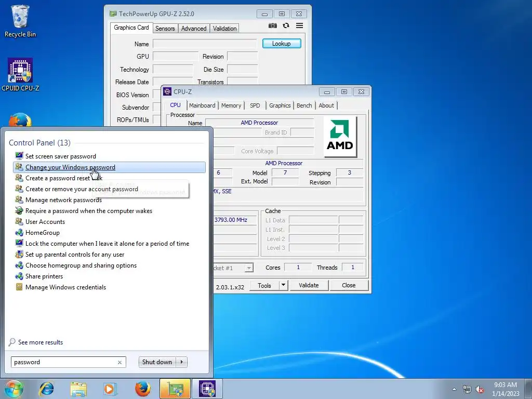This screenshot has height=399, width=532.
Task: Open Internet Explorer from the taskbar
Action: 46,389
